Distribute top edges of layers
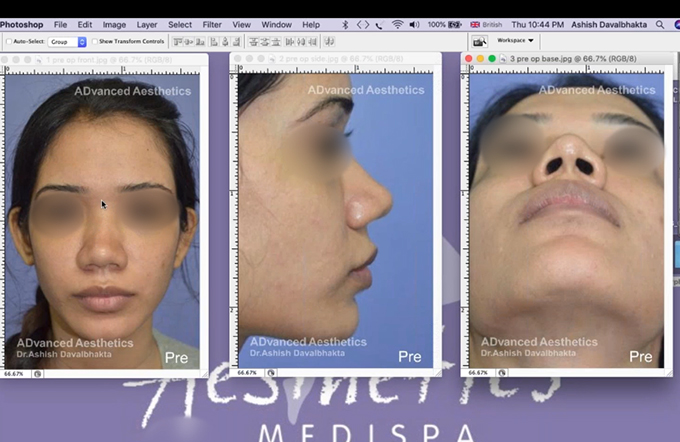Screen dimensions: 680x442 click(x=254, y=42)
